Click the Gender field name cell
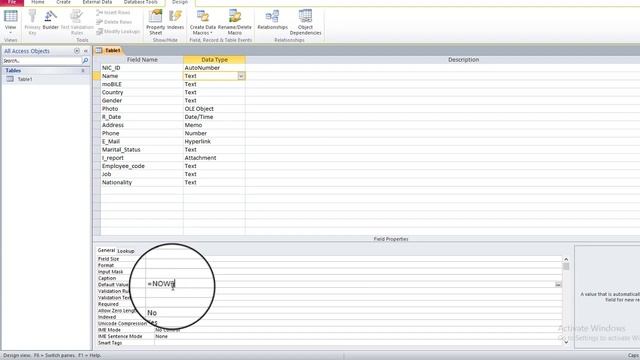Image resolution: width=640 pixels, height=360 pixels. (142, 100)
